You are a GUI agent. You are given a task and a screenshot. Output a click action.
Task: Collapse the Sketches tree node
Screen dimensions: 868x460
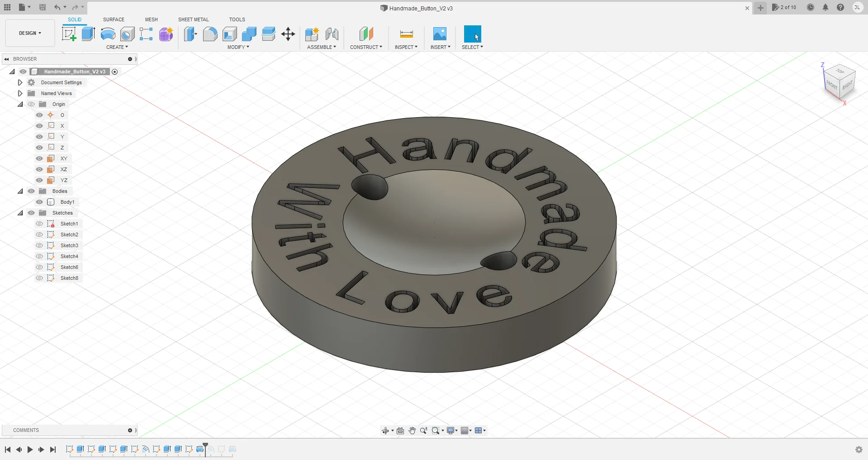point(20,213)
